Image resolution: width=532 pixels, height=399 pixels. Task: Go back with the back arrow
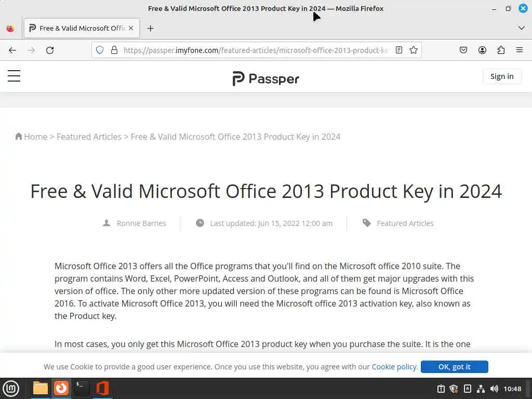coord(12,50)
